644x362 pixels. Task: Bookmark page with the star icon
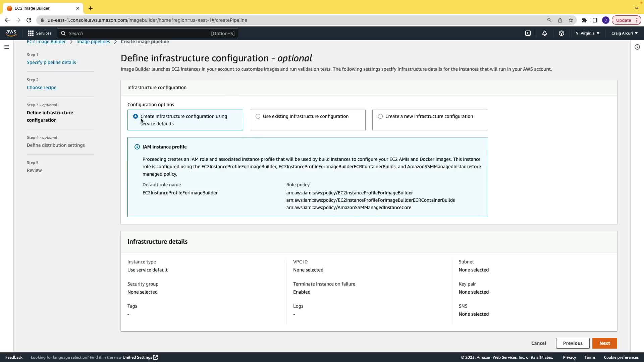click(571, 20)
